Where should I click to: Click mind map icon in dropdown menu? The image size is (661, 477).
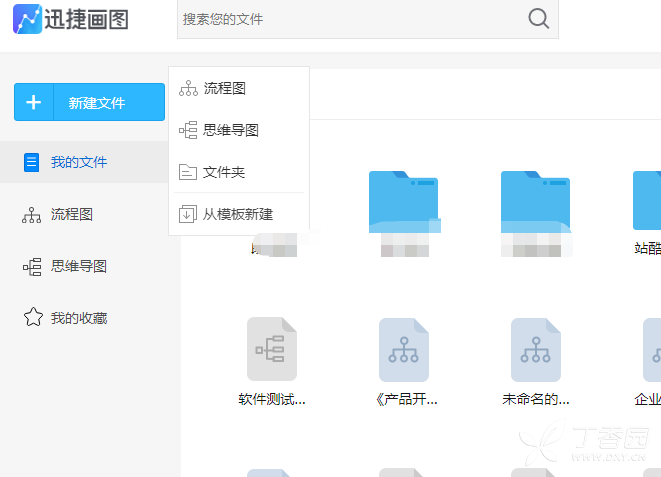(x=188, y=130)
